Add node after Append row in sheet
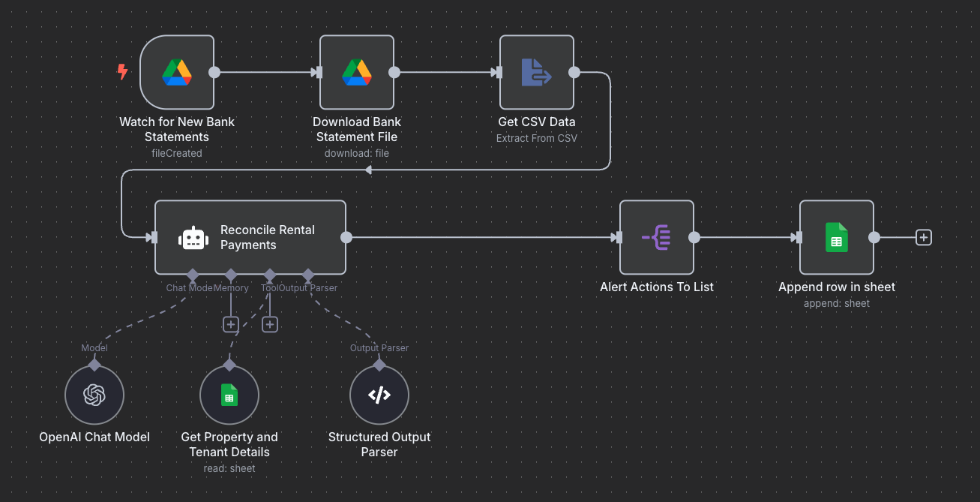This screenshot has height=502, width=980. tap(924, 237)
